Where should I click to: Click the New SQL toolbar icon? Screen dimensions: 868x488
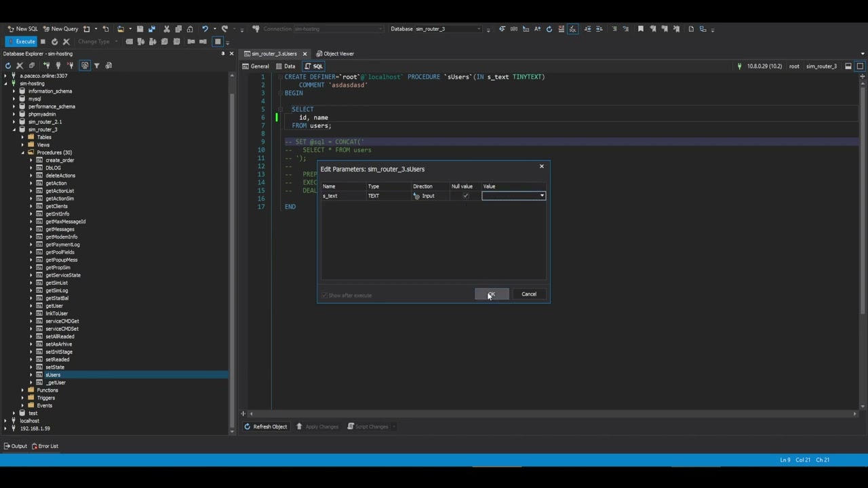click(22, 29)
